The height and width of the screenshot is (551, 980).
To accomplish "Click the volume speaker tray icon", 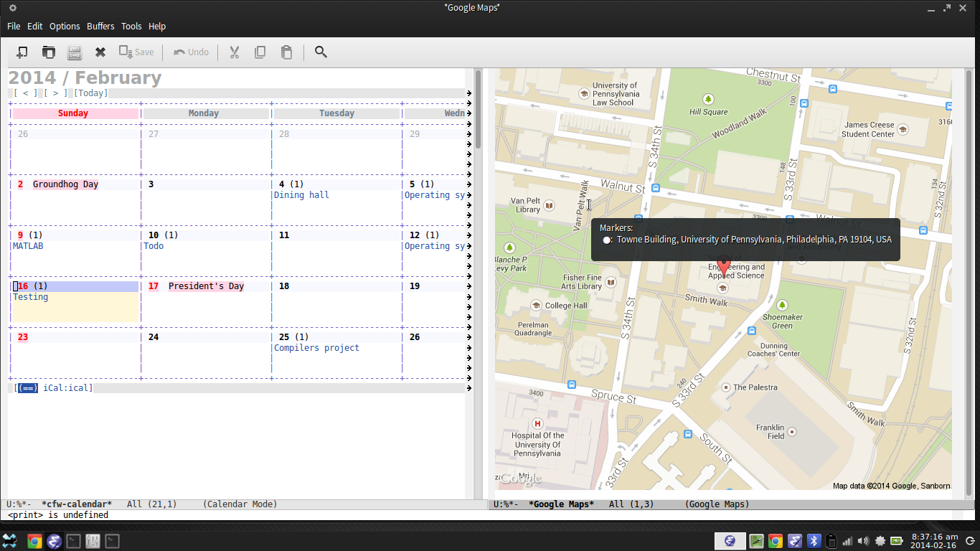I will pyautogui.click(x=863, y=541).
